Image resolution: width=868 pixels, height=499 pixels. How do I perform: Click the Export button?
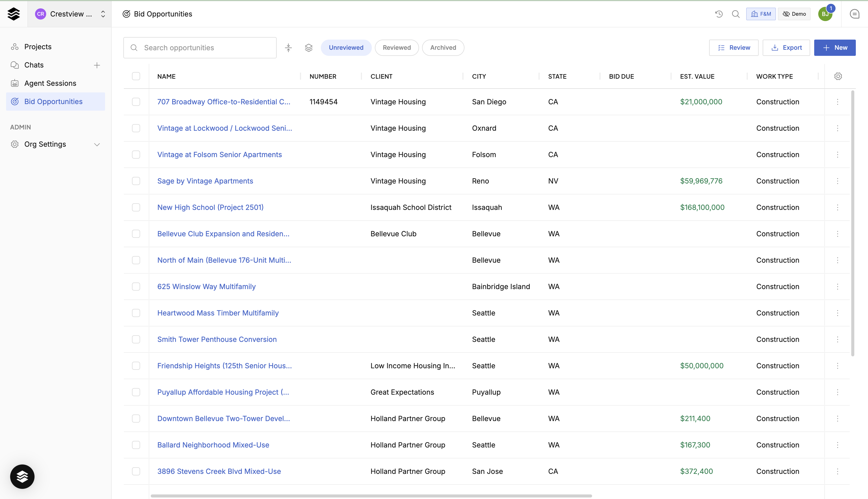pos(786,48)
